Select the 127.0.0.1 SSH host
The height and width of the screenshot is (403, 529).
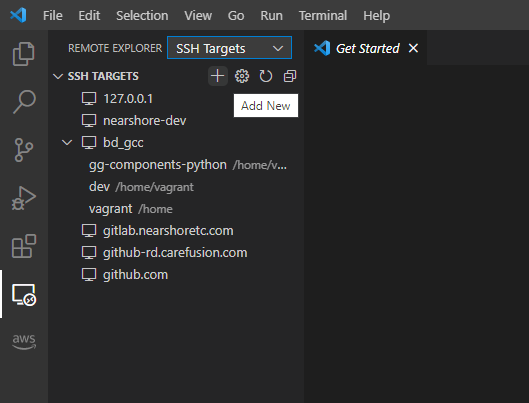128,99
